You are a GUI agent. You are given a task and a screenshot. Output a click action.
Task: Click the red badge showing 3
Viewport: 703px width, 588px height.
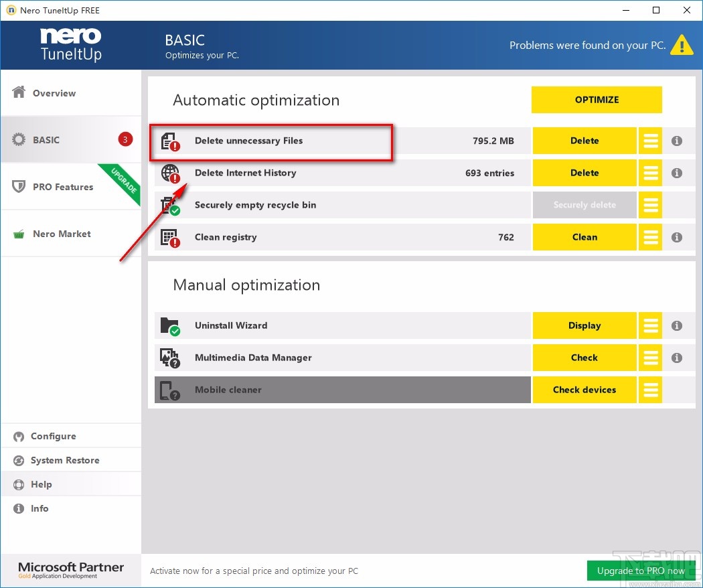[125, 139]
